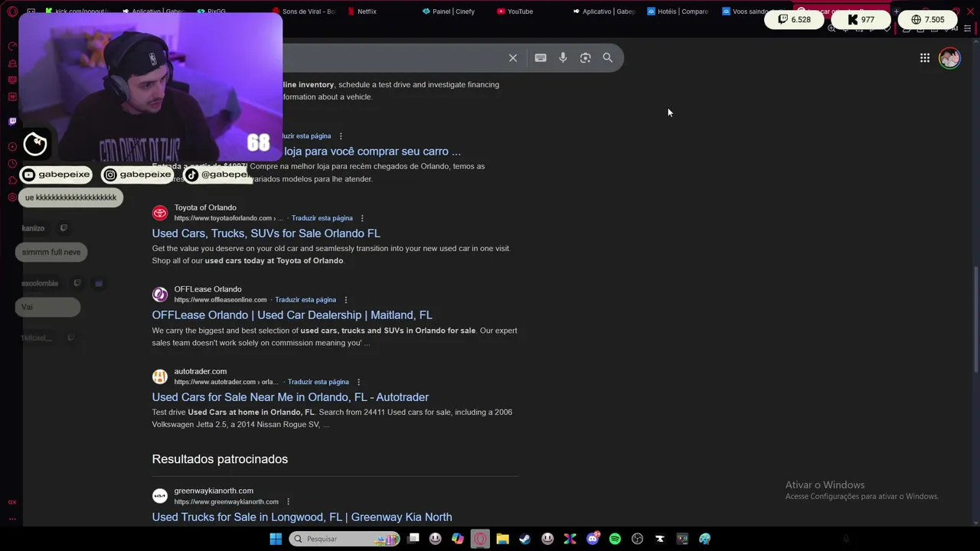This screenshot has height=551, width=980.
Task: Click the Kick viewer count 977 badge
Action: tap(861, 20)
